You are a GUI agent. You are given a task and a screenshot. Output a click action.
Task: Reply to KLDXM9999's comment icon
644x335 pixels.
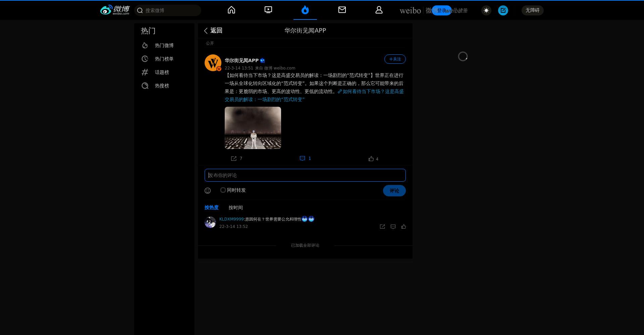pyautogui.click(x=393, y=227)
